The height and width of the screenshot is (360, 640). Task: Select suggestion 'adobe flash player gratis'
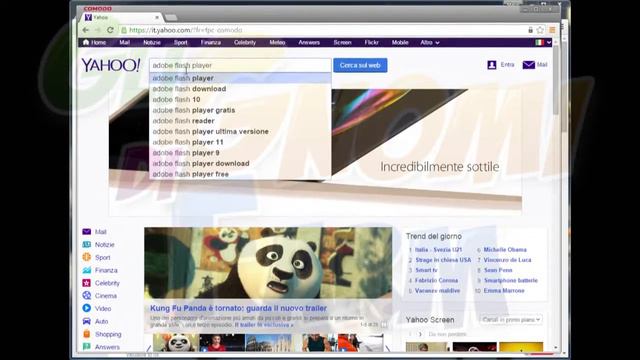tap(240, 110)
